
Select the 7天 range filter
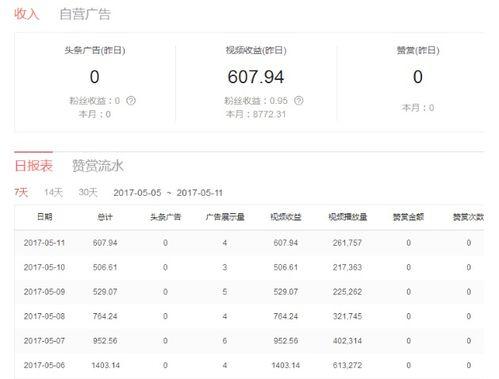coord(21,192)
